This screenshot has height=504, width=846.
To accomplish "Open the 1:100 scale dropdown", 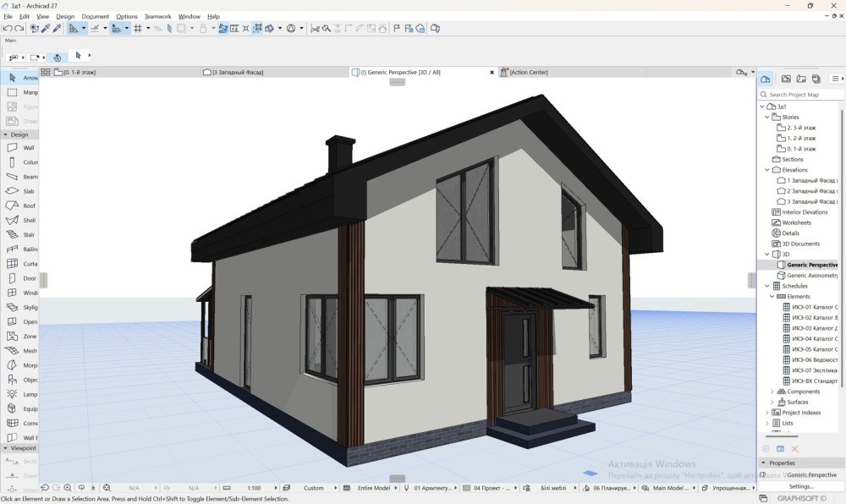I will coord(254,488).
